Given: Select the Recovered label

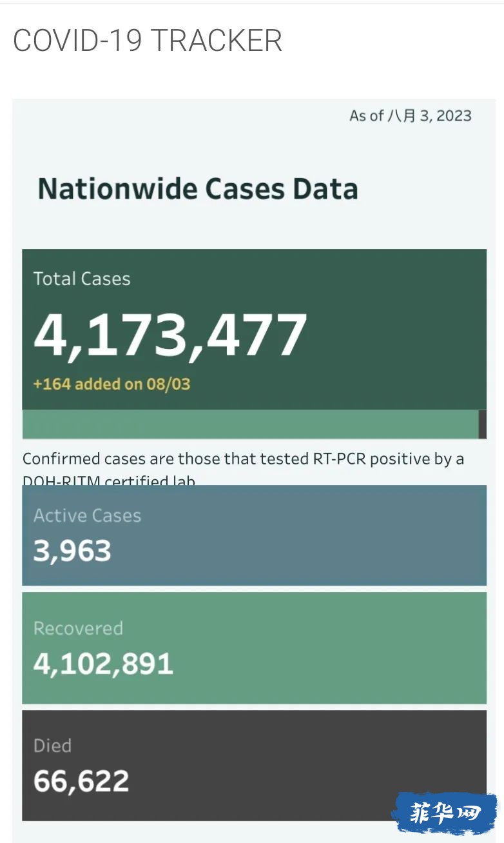Looking at the screenshot, I should click(78, 628).
